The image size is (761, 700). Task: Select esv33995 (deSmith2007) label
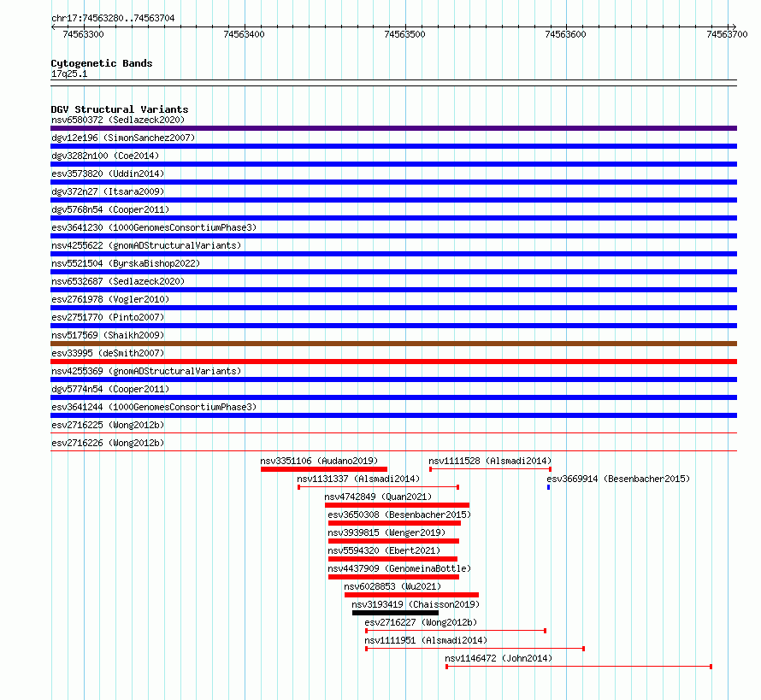click(108, 353)
